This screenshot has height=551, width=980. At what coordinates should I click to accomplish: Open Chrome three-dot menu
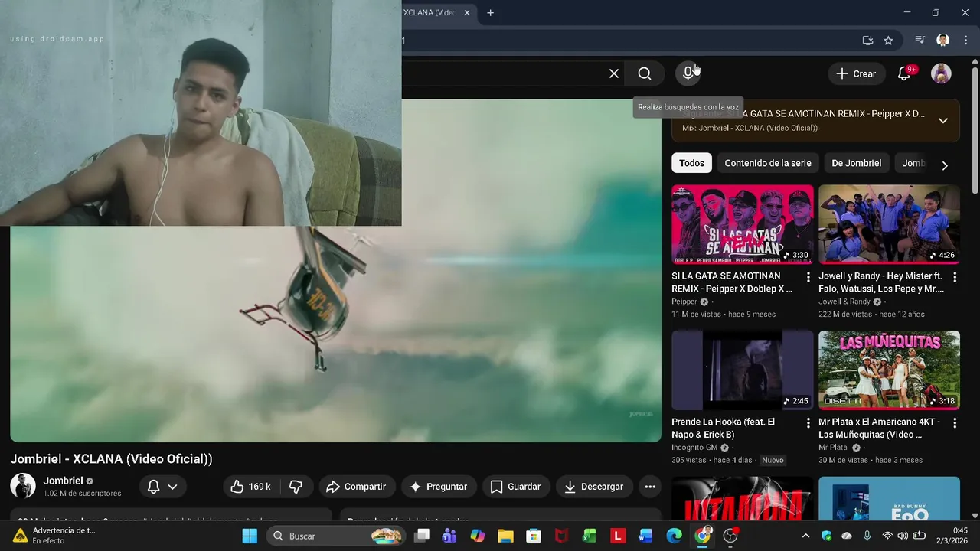965,41
